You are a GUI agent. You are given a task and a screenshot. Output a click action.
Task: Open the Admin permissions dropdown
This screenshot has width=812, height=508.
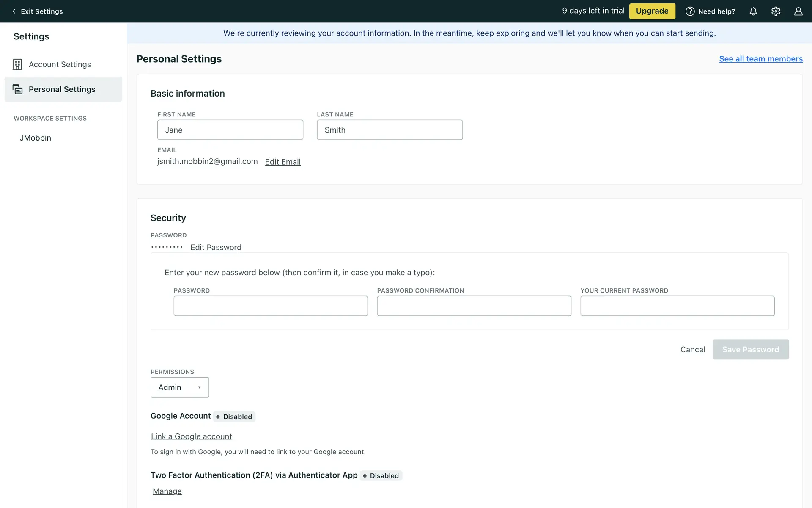[x=180, y=387]
